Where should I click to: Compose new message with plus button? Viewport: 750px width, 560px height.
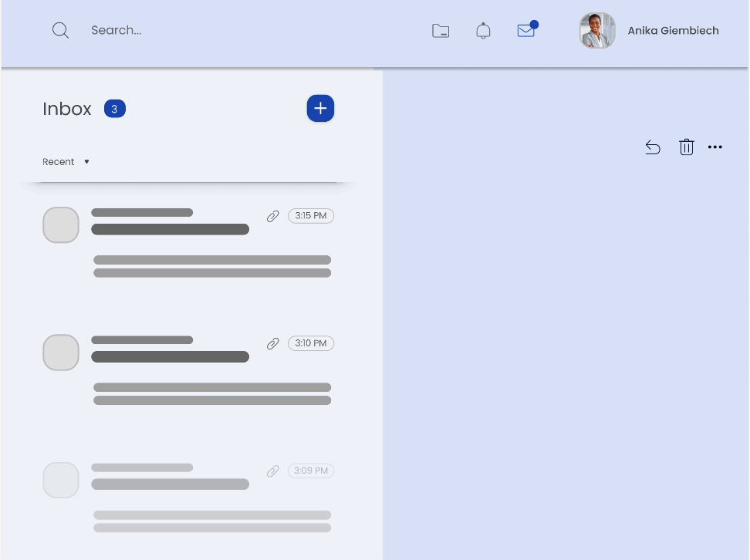pyautogui.click(x=320, y=108)
